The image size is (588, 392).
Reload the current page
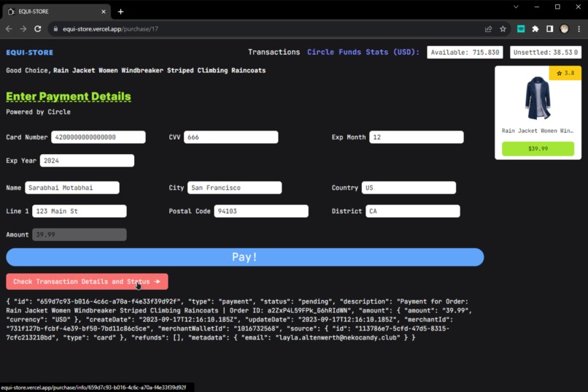tap(37, 29)
